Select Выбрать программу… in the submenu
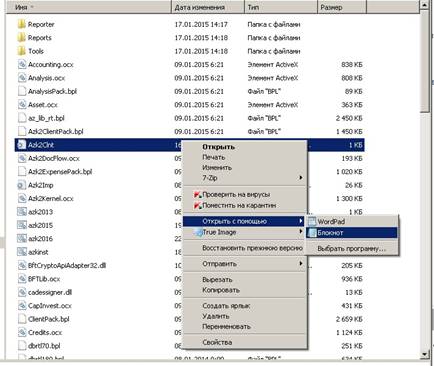434x366 pixels. coord(351,249)
